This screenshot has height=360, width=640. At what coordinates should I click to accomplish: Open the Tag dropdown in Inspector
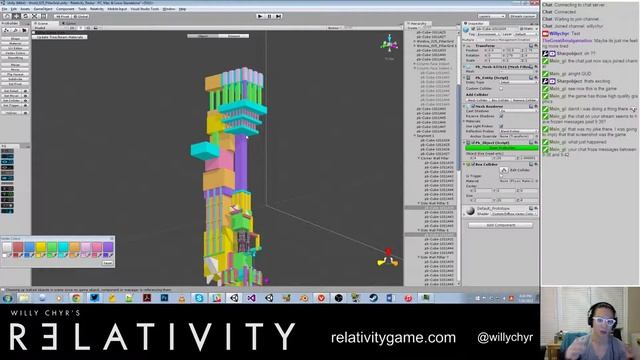point(488,34)
